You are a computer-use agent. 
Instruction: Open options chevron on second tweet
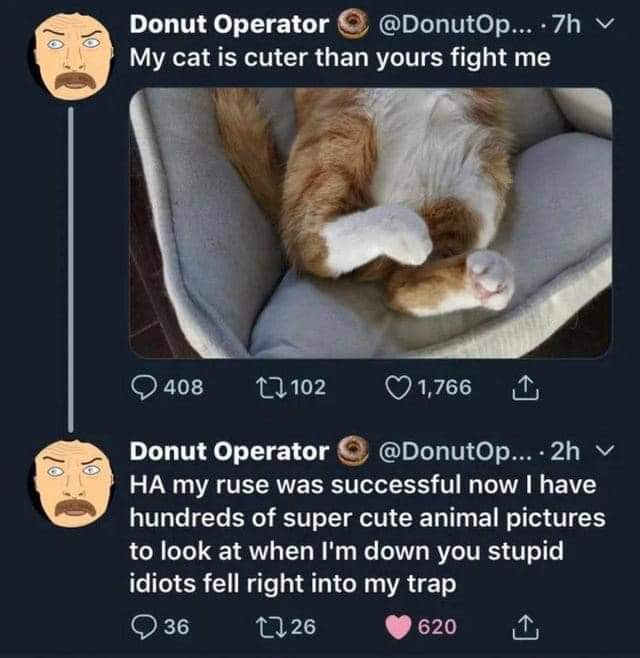(603, 450)
